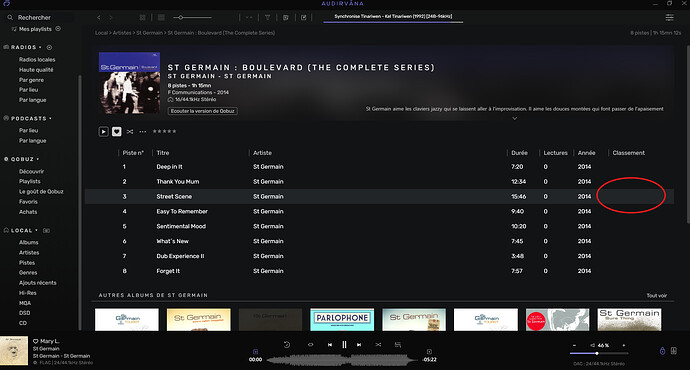Collapse the RADIOS sidebar section

40,47
